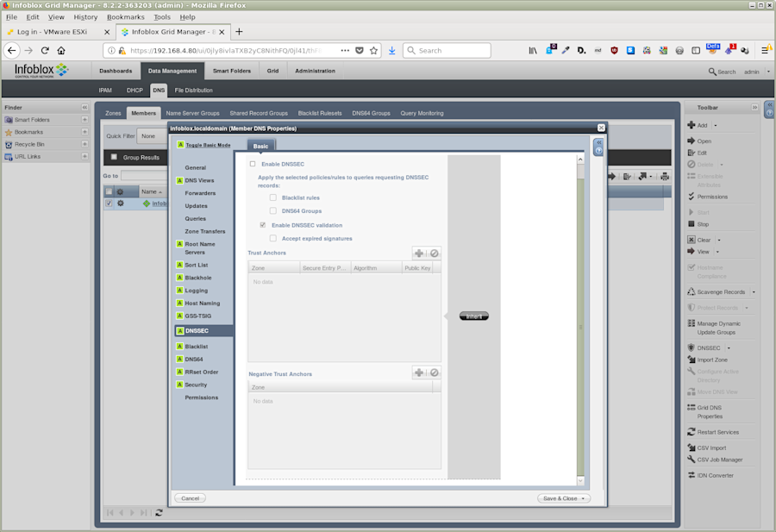This screenshot has height=532, width=776.
Task: Reload the page with the refresh icon
Action: 45,51
